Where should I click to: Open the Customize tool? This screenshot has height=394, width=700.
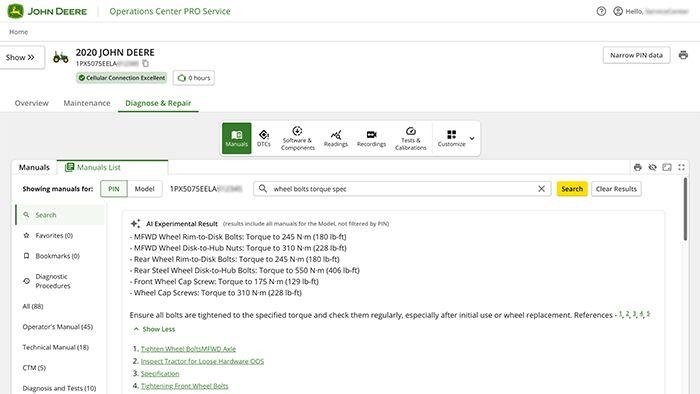(451, 138)
